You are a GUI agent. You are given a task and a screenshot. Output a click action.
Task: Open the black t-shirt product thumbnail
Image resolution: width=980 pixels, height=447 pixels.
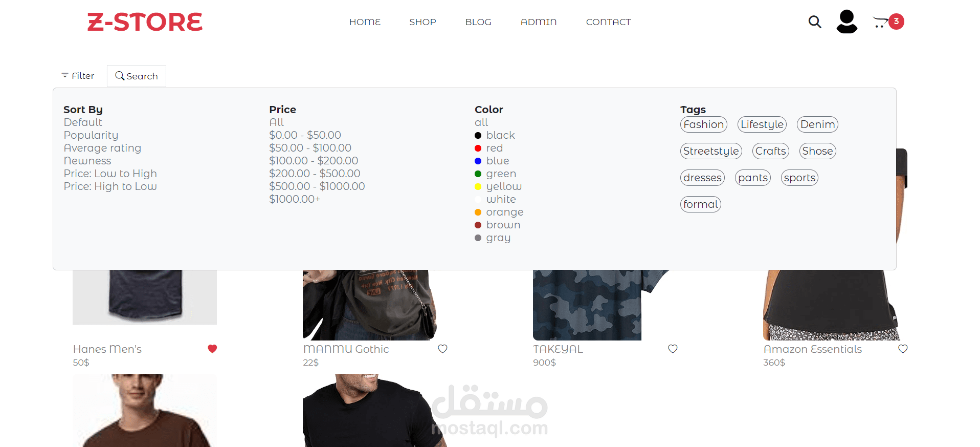pyautogui.click(x=375, y=410)
